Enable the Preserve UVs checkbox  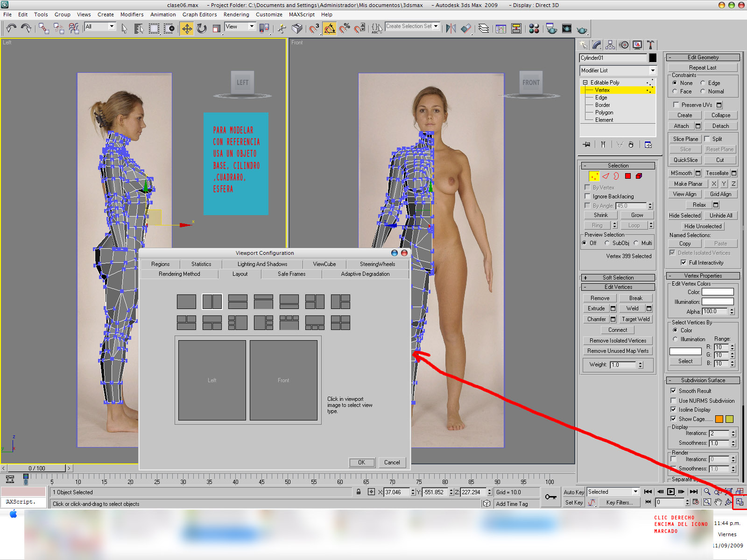pyautogui.click(x=676, y=105)
